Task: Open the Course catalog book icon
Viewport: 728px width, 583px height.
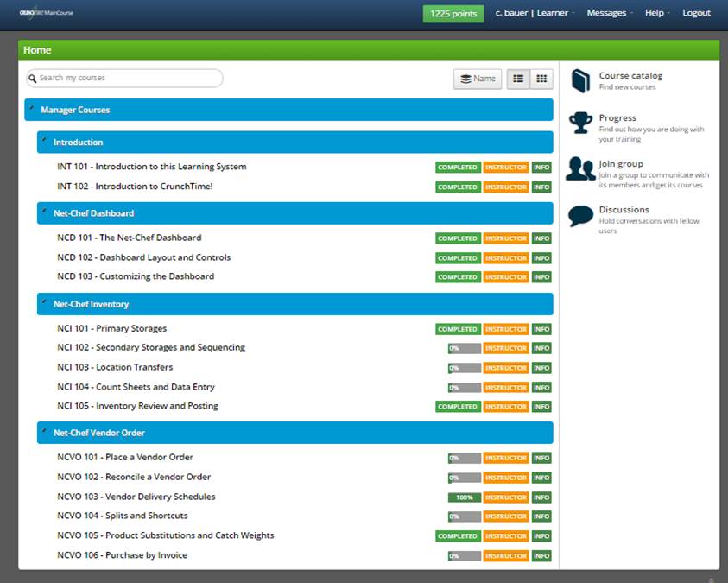Action: pos(580,81)
